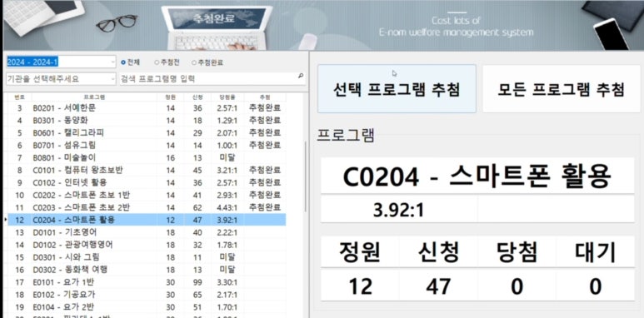Select row B0601 - 캘리그라피
The height and width of the screenshot is (318, 644).
click(147, 133)
